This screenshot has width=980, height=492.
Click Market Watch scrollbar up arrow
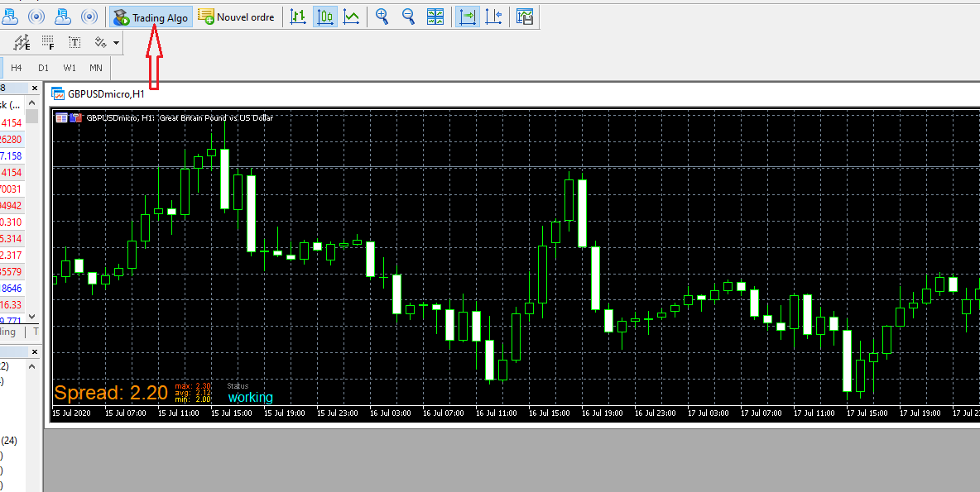32,103
